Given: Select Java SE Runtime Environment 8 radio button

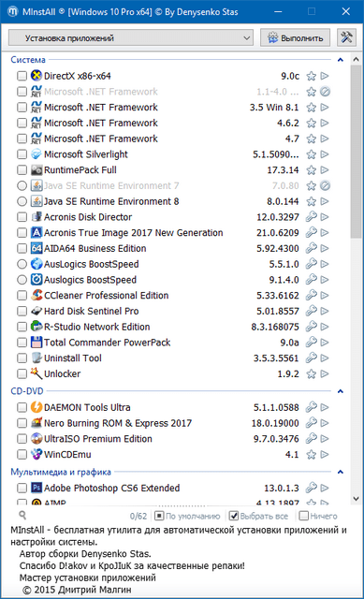Looking at the screenshot, I should pos(22,201).
